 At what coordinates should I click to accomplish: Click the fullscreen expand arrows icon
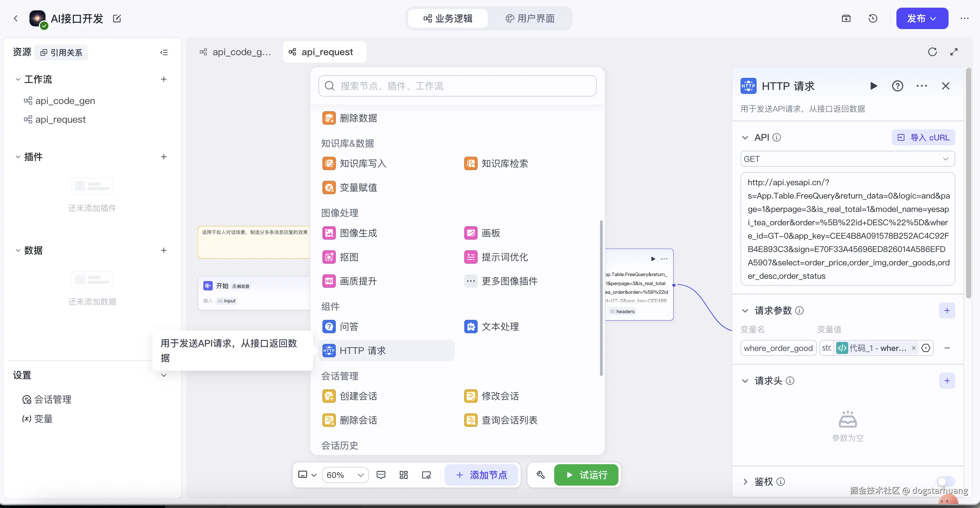click(954, 52)
